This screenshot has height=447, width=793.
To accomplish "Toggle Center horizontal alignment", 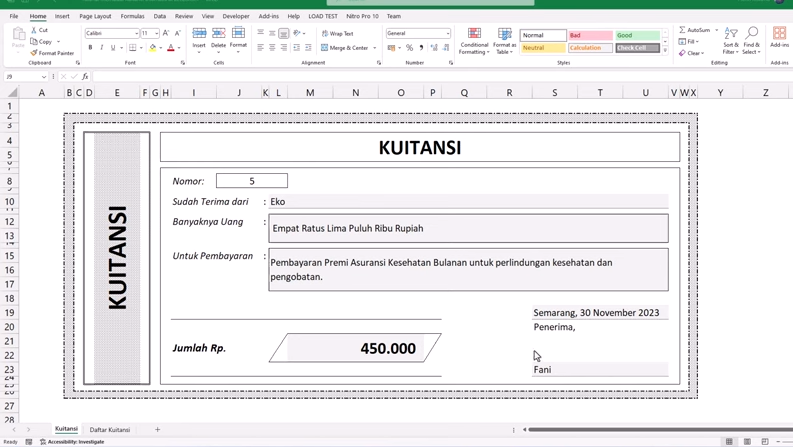I will click(272, 48).
